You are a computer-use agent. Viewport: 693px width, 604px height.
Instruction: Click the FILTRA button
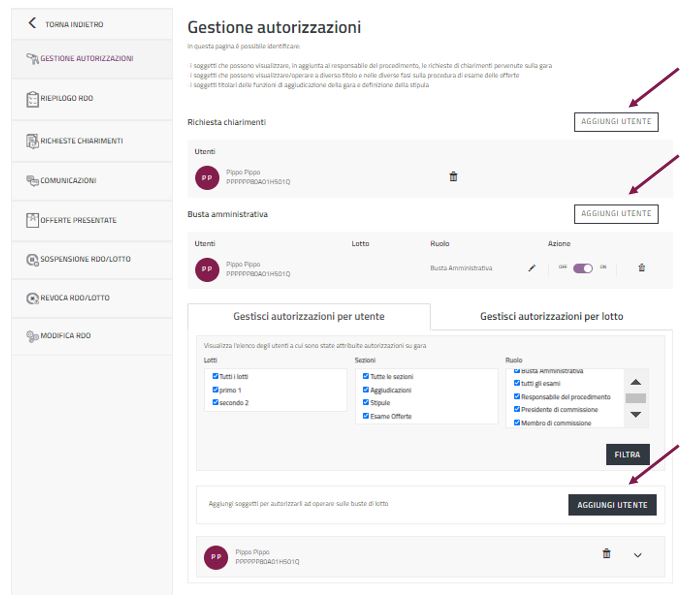tap(627, 454)
